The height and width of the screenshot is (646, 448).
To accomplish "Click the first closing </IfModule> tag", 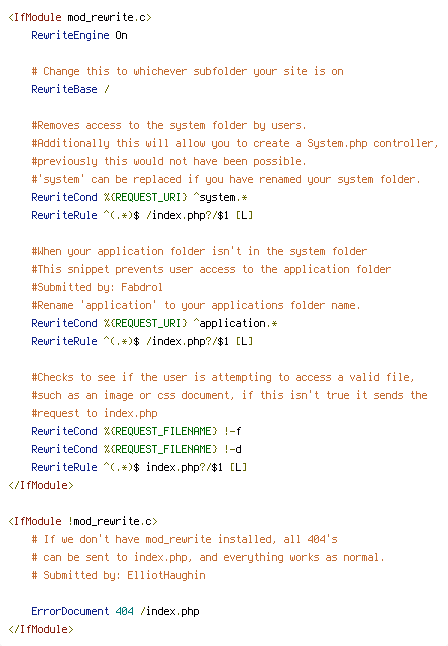I will coord(41,485).
